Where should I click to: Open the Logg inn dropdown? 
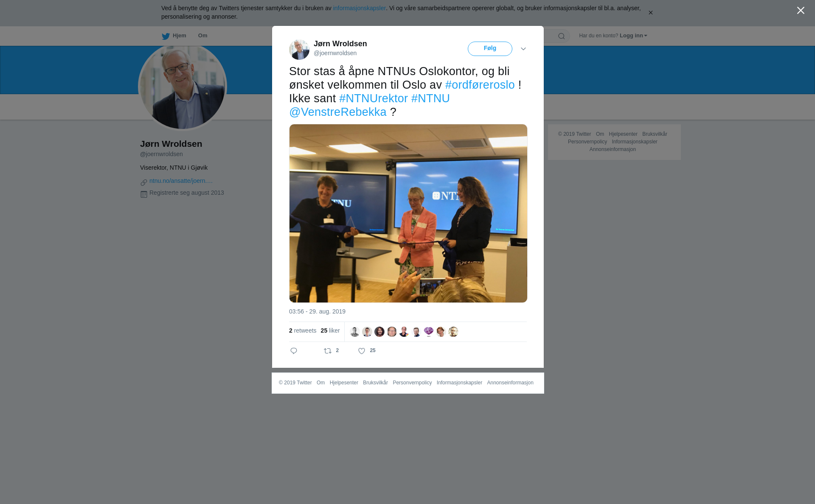[x=633, y=36]
